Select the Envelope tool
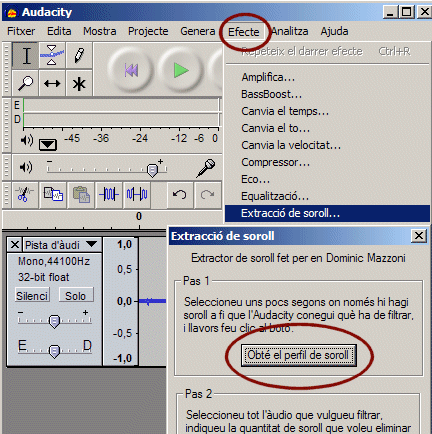 click(x=52, y=56)
